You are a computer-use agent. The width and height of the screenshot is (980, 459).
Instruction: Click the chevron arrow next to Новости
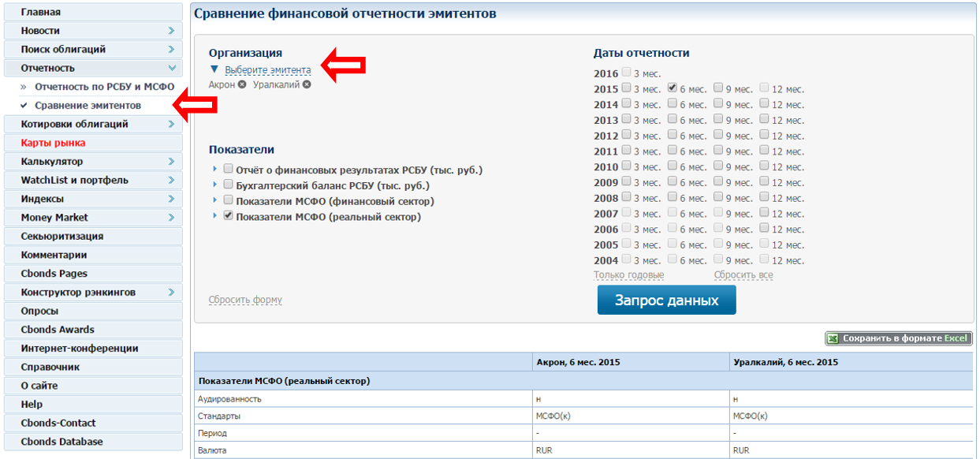[x=171, y=31]
